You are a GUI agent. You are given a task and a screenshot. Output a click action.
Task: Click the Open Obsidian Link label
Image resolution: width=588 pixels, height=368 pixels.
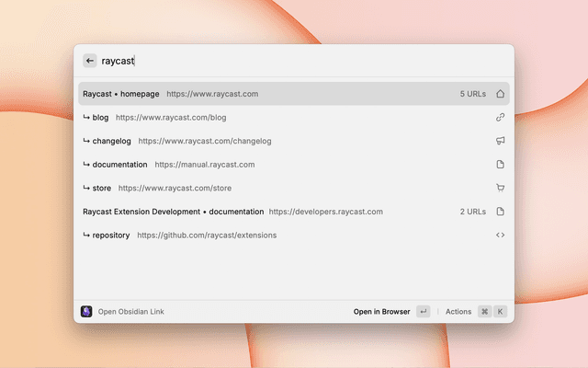coord(130,312)
